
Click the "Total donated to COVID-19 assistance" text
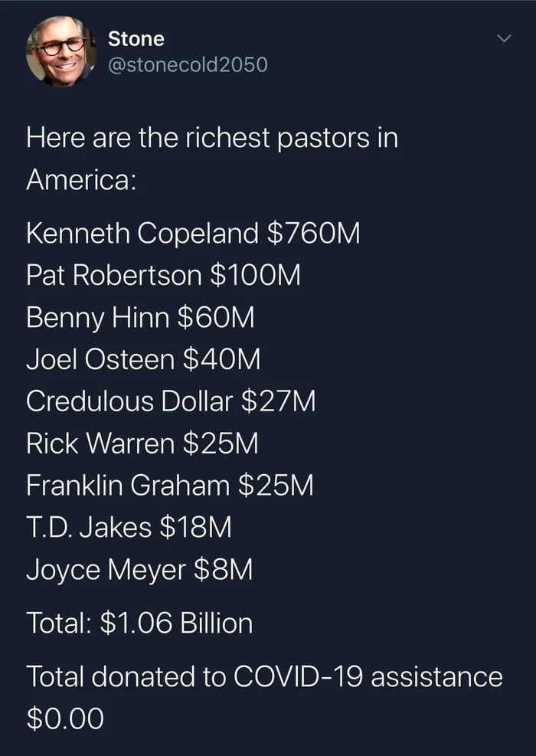pyautogui.click(x=265, y=676)
